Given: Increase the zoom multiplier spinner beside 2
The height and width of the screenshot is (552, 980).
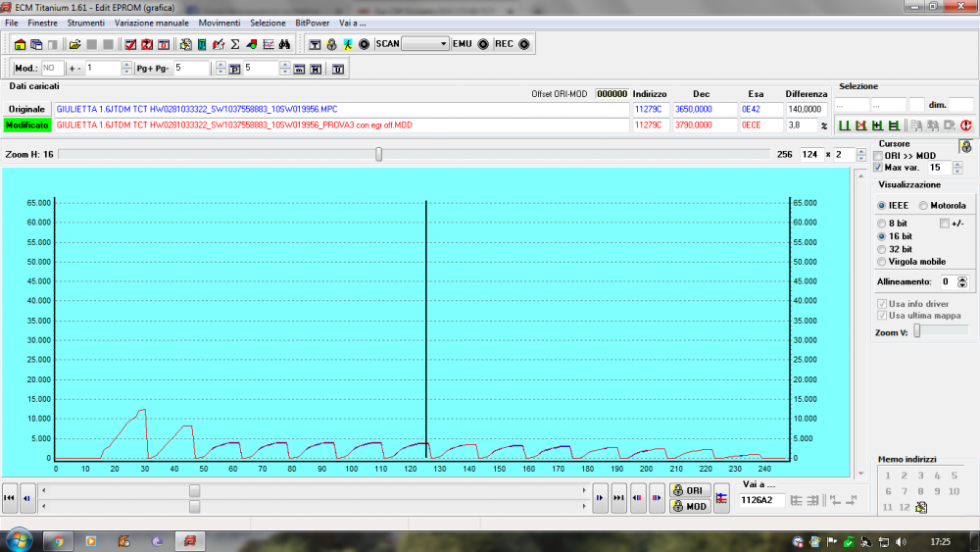Looking at the screenshot, I should pyautogui.click(x=861, y=151).
